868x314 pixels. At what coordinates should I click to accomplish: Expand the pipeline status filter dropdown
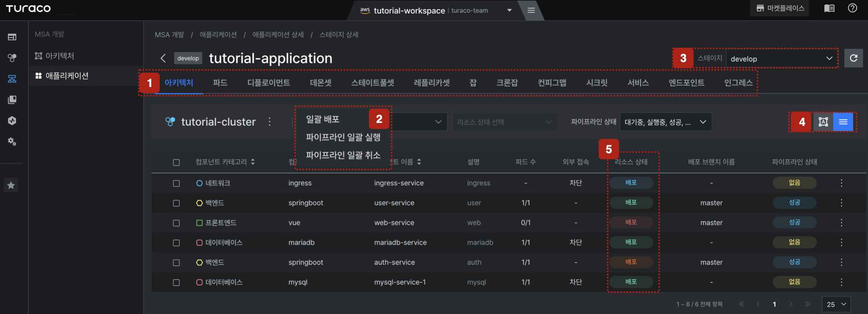(666, 122)
